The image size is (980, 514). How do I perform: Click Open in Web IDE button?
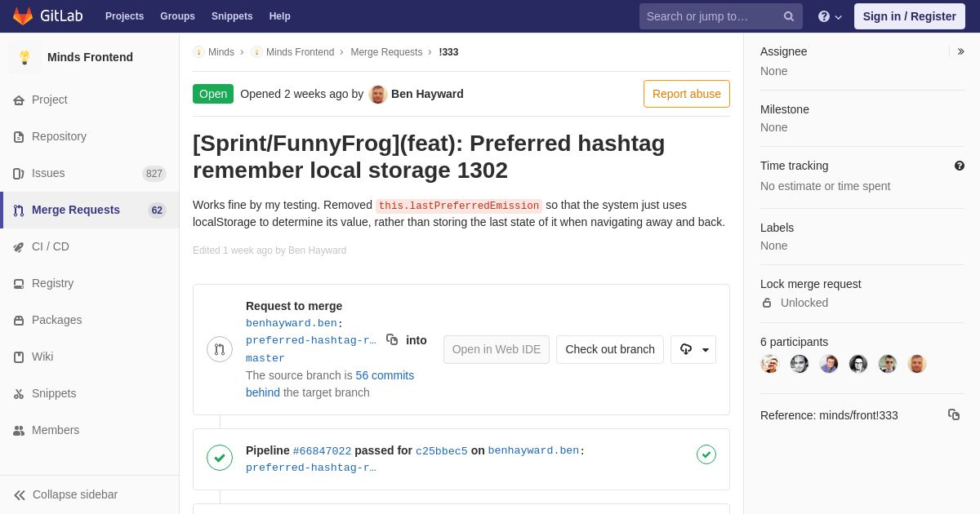pyautogui.click(x=497, y=349)
